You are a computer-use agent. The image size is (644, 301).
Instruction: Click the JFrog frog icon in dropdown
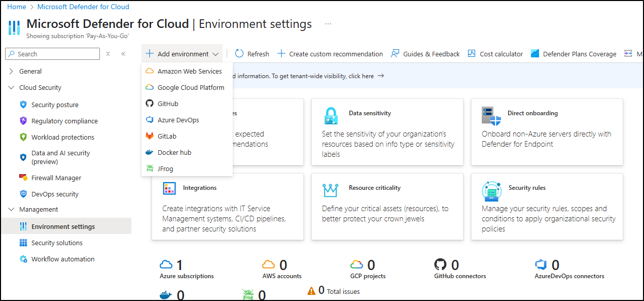pyautogui.click(x=150, y=169)
